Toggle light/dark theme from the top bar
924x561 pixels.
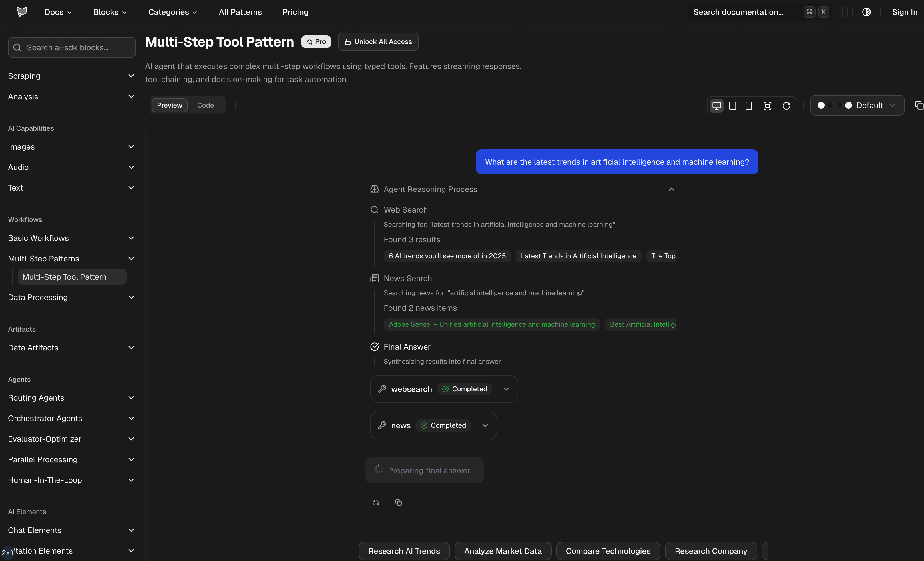click(x=867, y=12)
